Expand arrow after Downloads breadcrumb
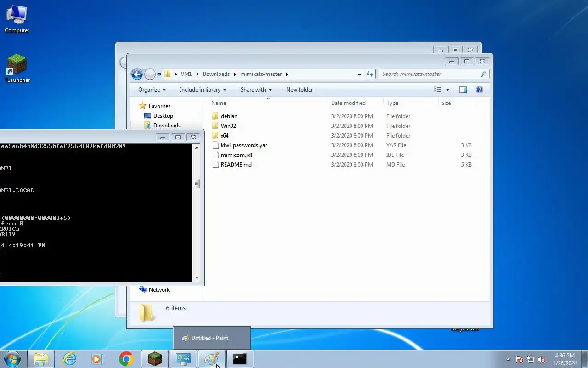This screenshot has width=588, height=368. point(235,74)
